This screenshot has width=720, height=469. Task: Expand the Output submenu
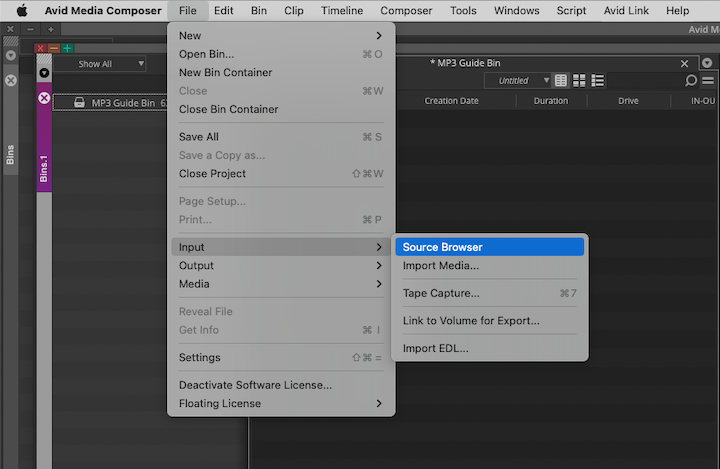coord(281,266)
